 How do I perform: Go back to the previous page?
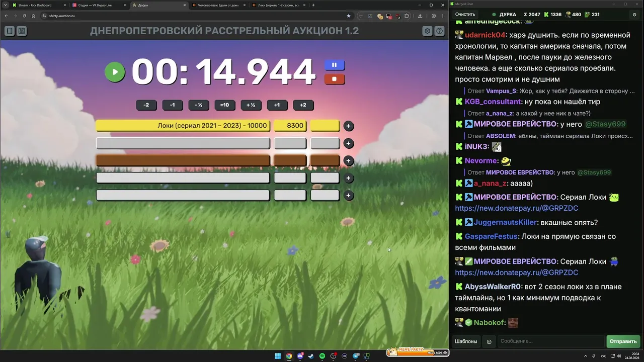[7, 16]
